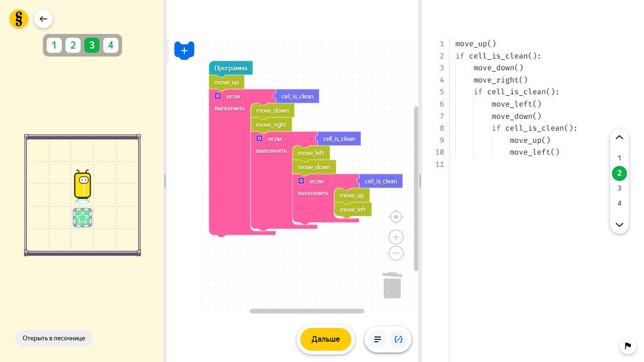The height and width of the screenshot is (362, 644).
Task: Select level tab 1
Action: click(54, 45)
